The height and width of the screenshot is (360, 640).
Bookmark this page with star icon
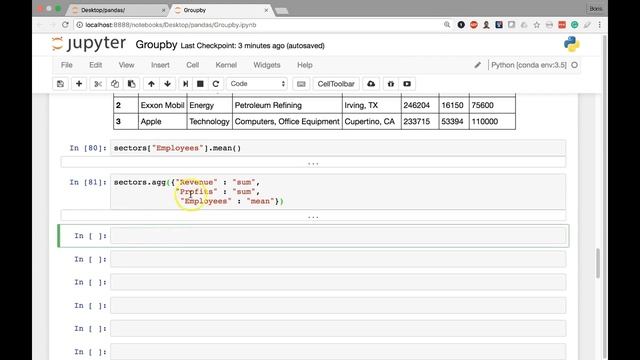536,25
